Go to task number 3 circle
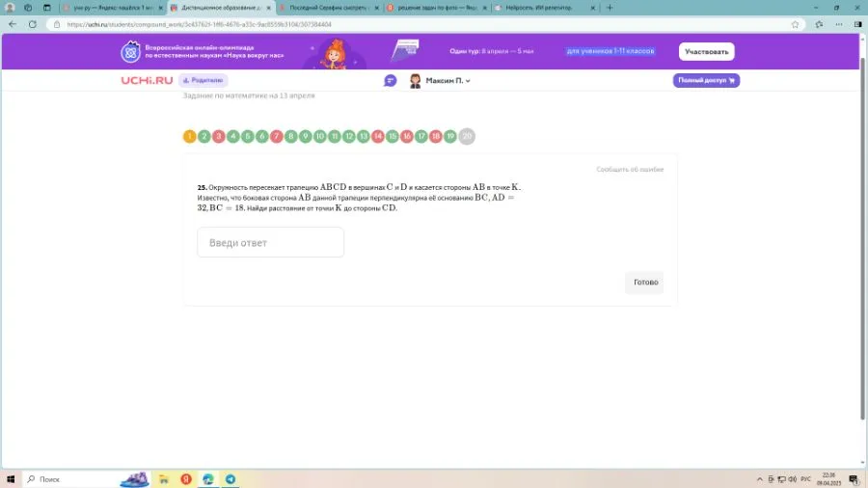 tap(219, 136)
